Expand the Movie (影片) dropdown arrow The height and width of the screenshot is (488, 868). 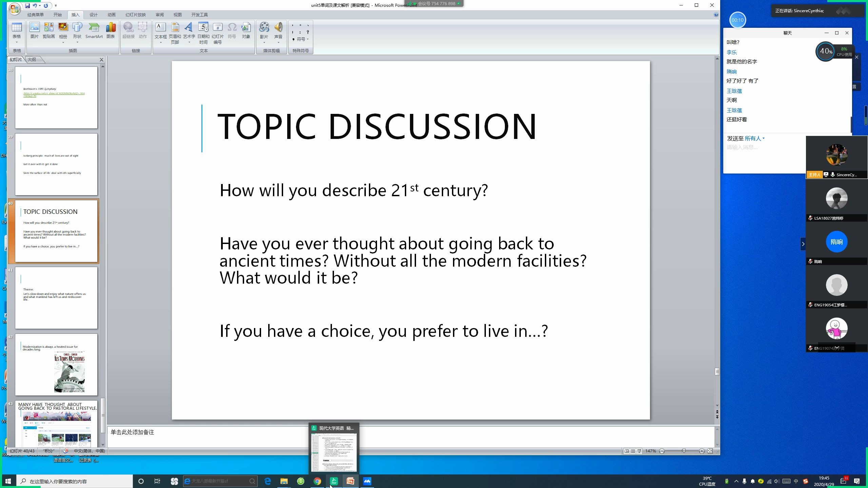(264, 42)
